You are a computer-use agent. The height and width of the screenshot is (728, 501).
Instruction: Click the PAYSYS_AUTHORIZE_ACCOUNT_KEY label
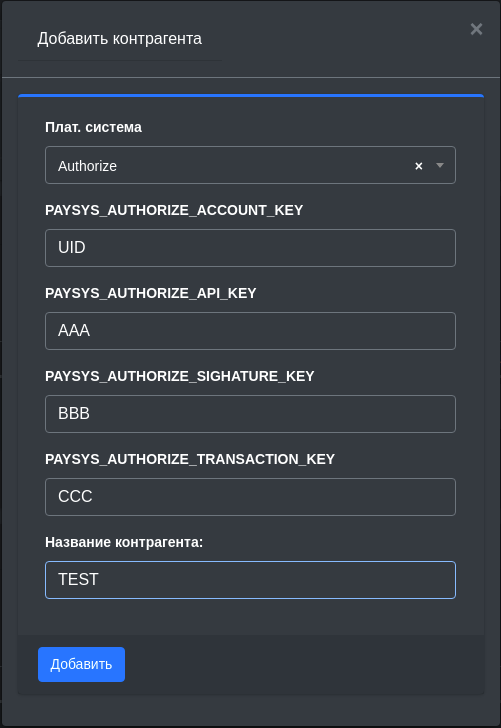click(x=174, y=210)
